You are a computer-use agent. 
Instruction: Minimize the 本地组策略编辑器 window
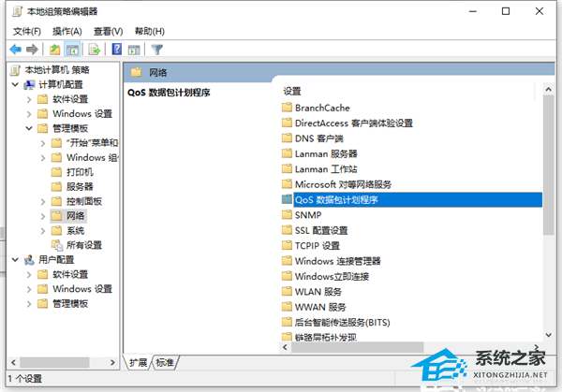473,11
